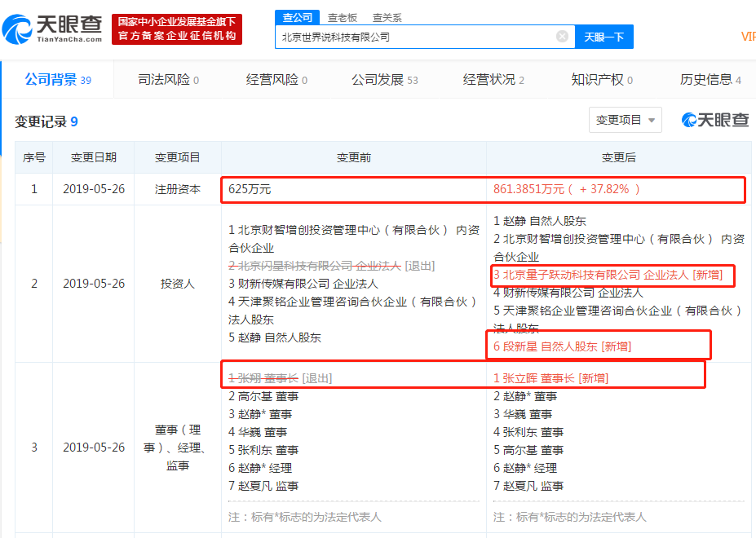This screenshot has width=756, height=538.
Task: Click the VIP link at top right
Action: tap(749, 37)
